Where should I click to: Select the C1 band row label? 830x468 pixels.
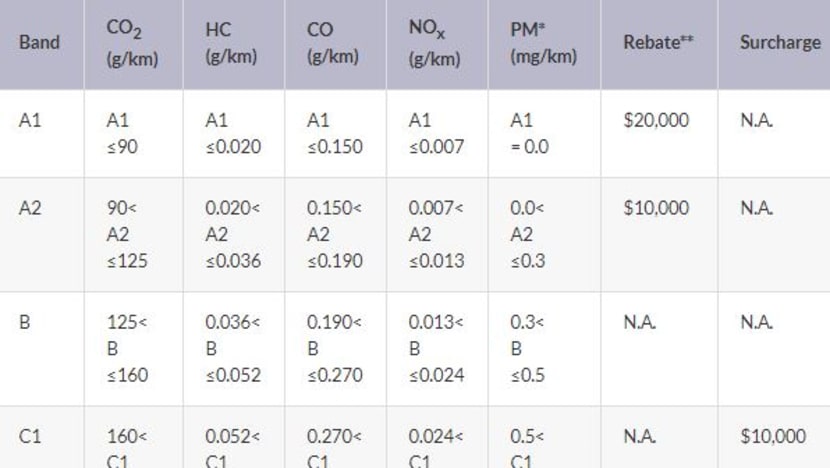click(x=30, y=436)
